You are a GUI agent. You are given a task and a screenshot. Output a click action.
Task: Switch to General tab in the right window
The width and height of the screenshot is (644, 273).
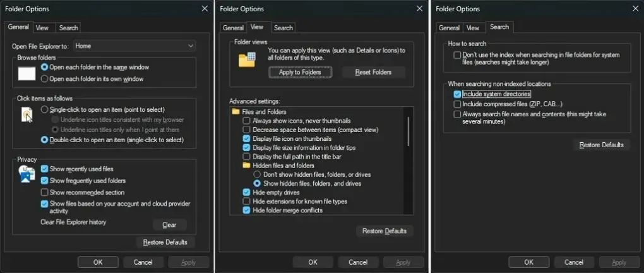449,28
